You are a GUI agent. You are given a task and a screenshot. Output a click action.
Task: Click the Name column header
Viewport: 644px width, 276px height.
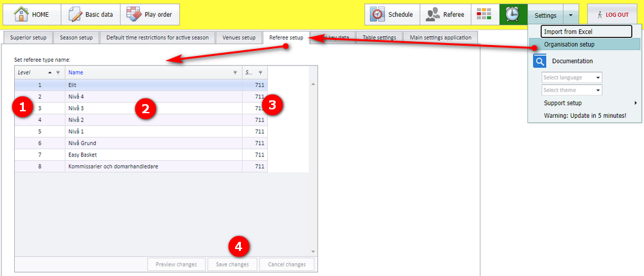[x=154, y=73]
